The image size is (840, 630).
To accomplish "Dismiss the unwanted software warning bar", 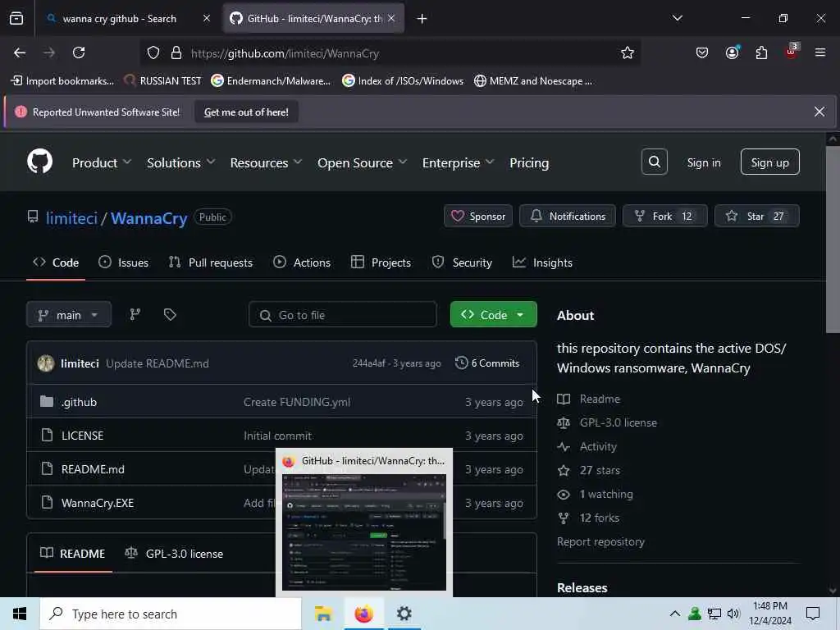I will [819, 112].
